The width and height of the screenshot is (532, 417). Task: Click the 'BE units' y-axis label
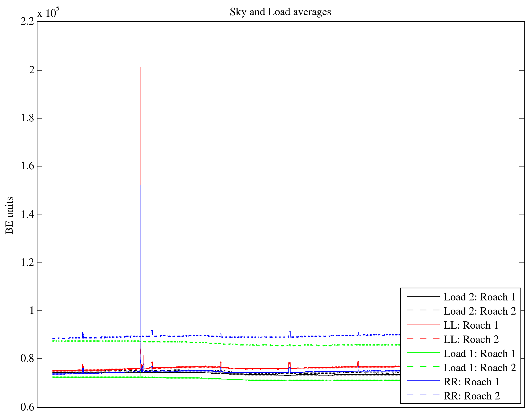10,215
